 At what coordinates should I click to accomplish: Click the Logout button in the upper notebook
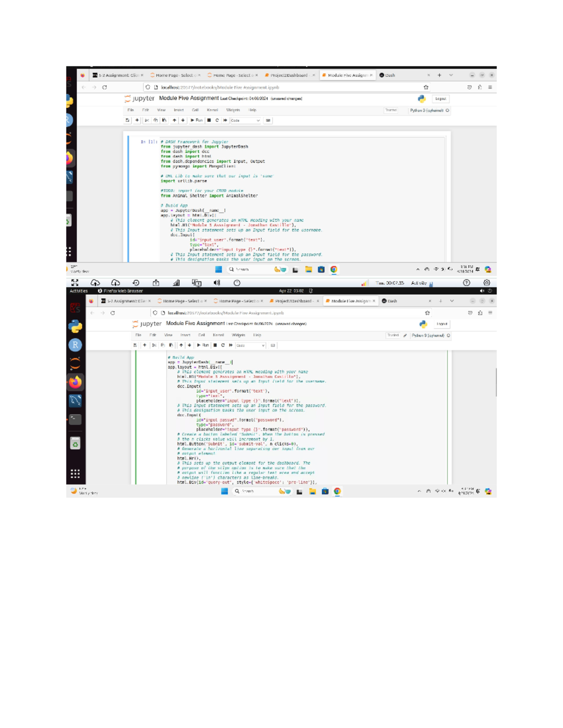(x=440, y=99)
